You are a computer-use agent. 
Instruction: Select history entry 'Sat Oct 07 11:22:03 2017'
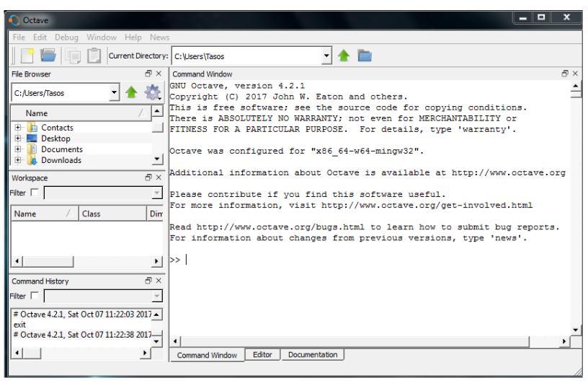click(82, 314)
